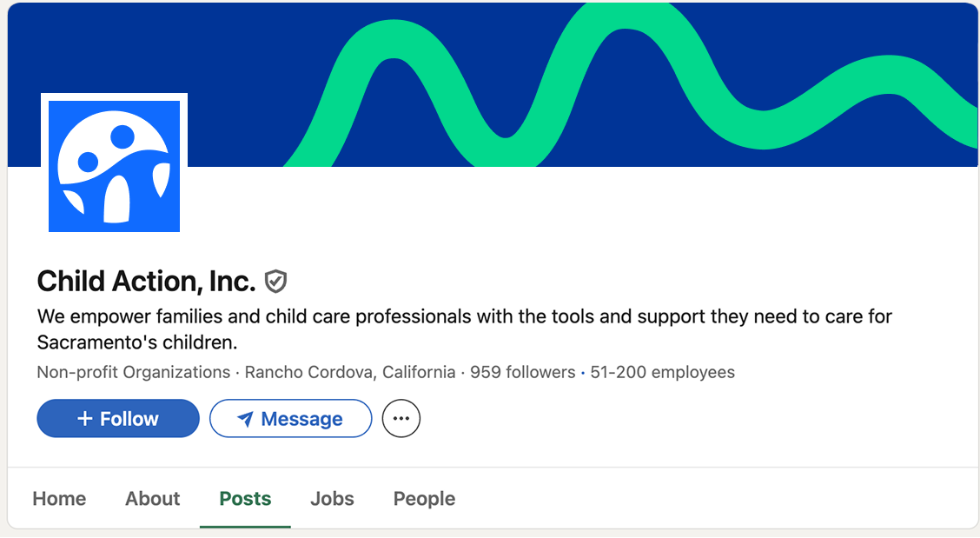
Task: Click the Child Action company logo
Action: 114,166
